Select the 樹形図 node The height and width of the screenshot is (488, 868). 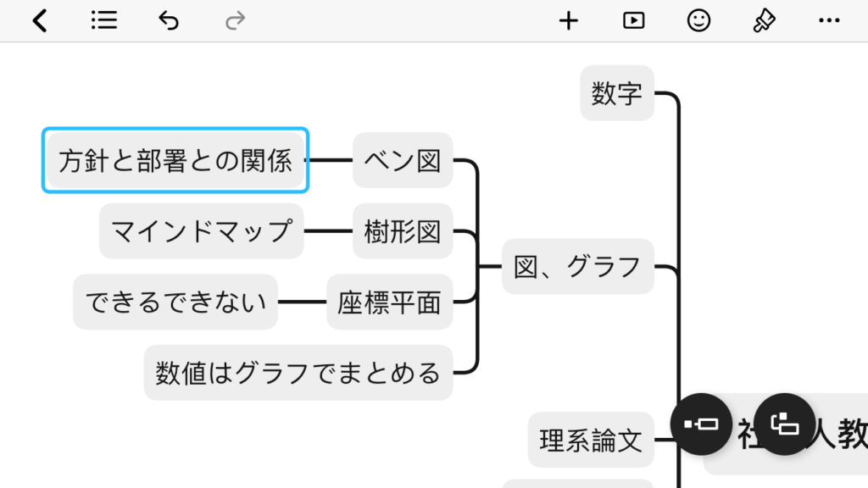coord(403,230)
